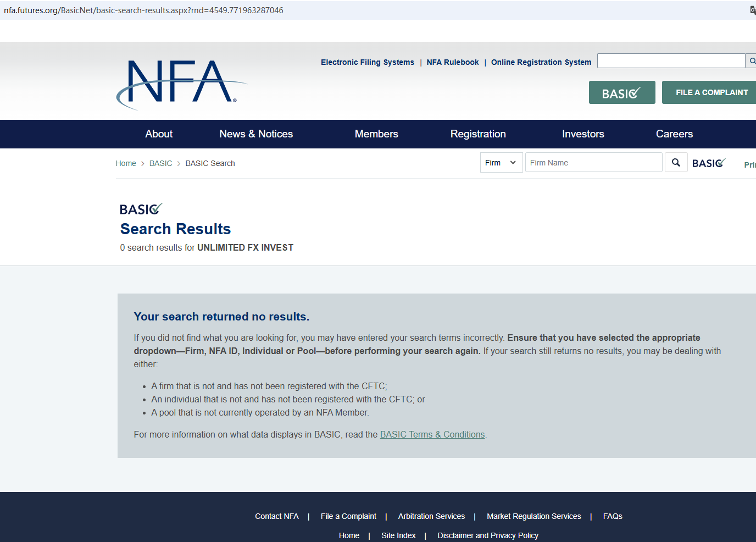
Task: Open the Careers menu
Action: (674, 134)
